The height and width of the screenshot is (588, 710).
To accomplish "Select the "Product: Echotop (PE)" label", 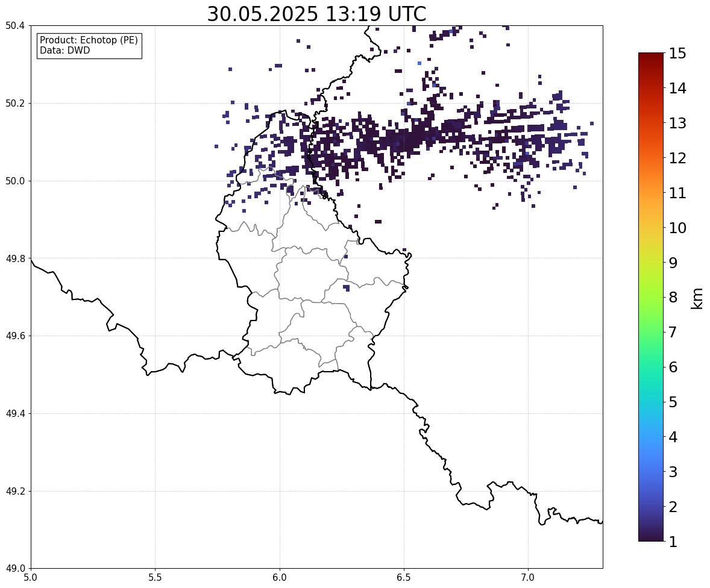I will [x=89, y=40].
